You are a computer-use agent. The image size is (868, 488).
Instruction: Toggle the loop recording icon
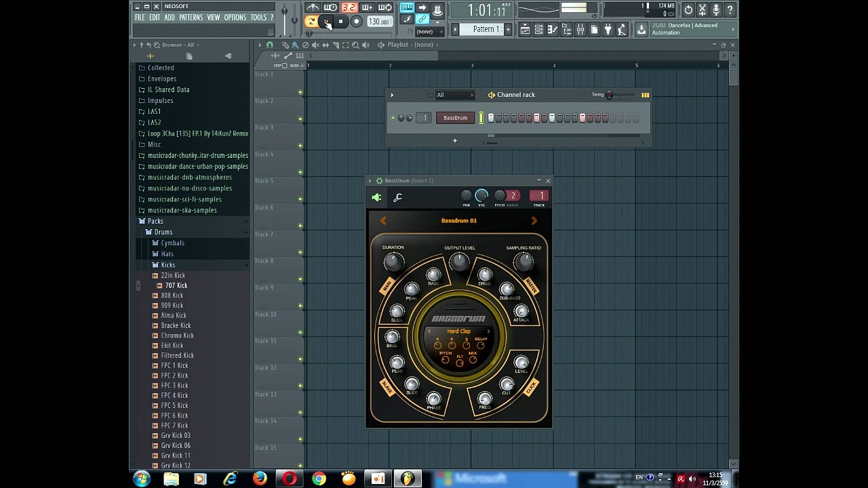(x=384, y=8)
